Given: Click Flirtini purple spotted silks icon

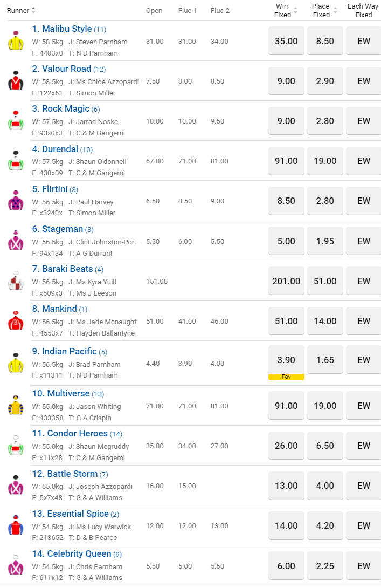Looking at the screenshot, I should coord(16,201).
